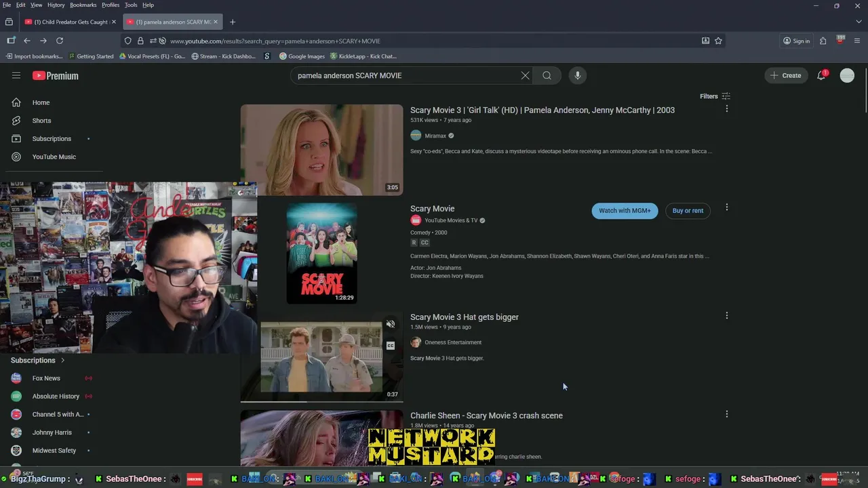List all tabs with the dropdown chevron

pyautogui.click(x=858, y=22)
